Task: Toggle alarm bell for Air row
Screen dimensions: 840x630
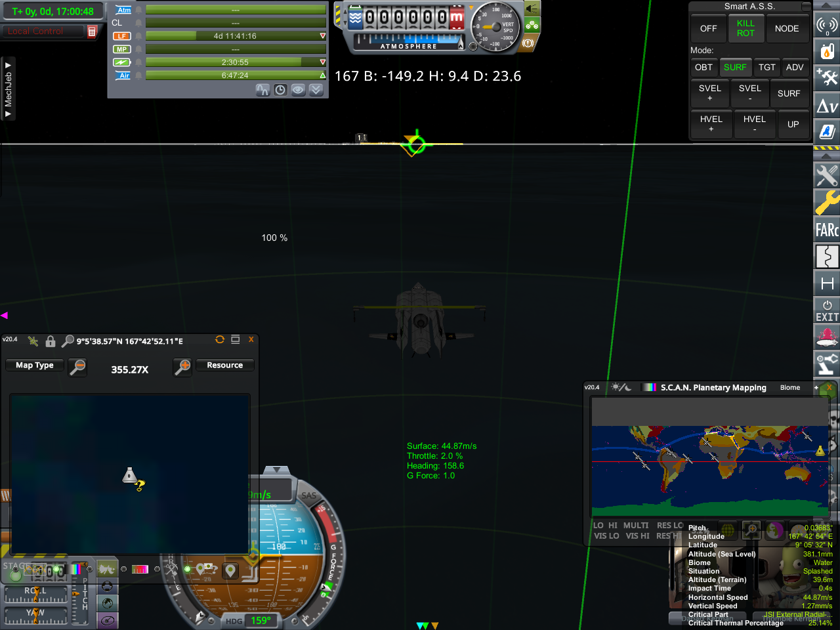Action: tap(138, 75)
